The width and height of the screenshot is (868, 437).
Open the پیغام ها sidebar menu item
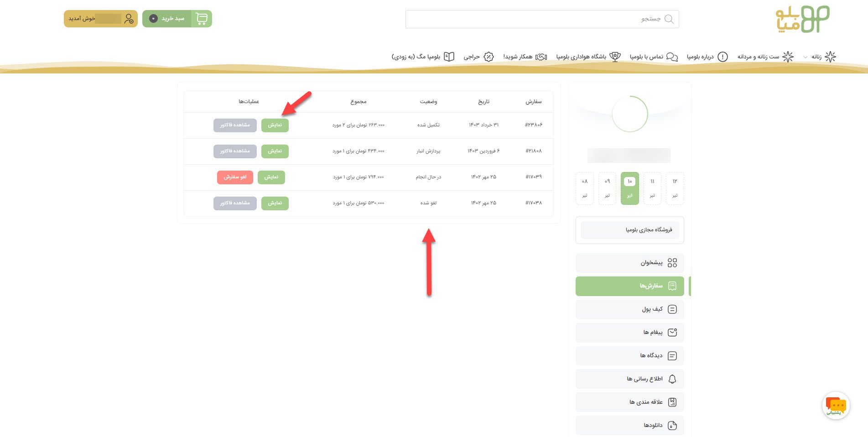pos(629,333)
